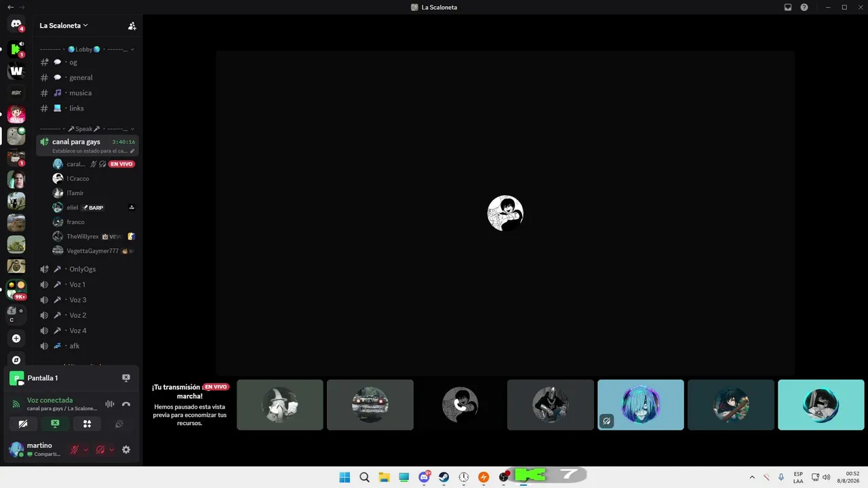Toggle screen sharing off
Screen dimensions: 868x488
click(55, 424)
